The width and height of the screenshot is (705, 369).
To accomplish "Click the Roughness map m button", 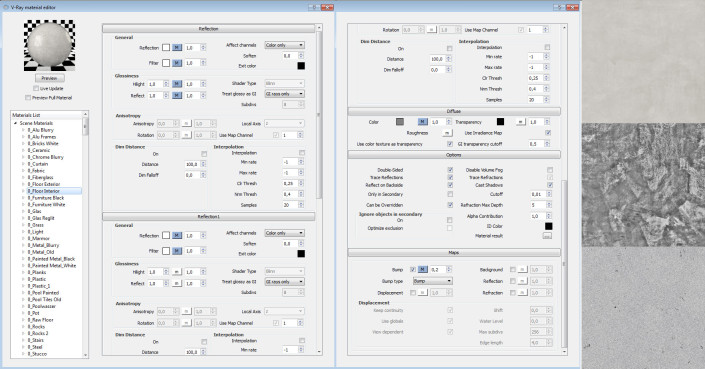I will pyautogui.click(x=446, y=133).
